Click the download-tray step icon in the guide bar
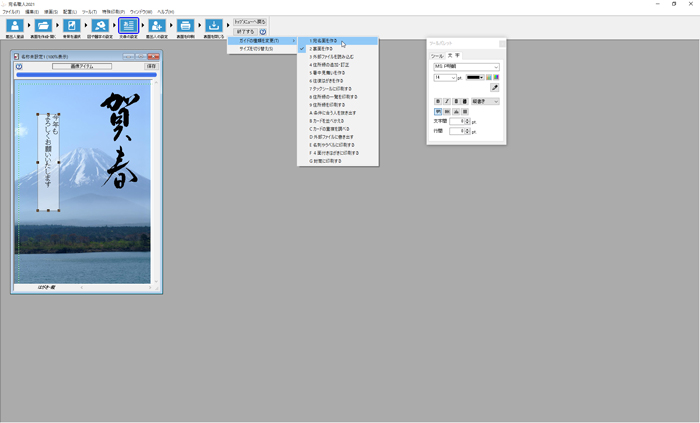Screen dimensions: 700x423 (214, 26)
